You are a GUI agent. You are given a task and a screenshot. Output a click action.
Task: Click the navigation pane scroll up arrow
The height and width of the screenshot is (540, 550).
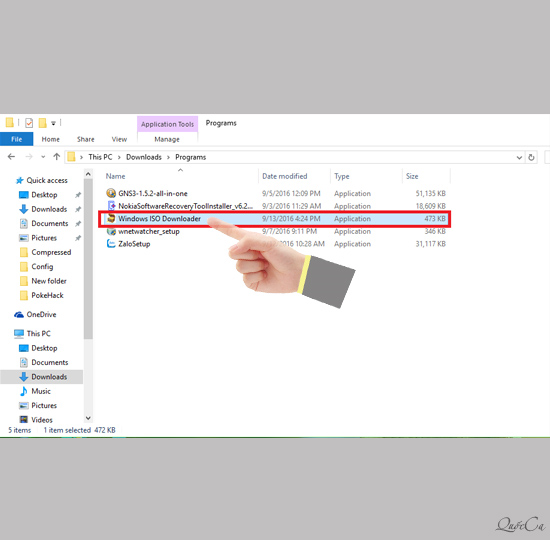click(x=88, y=174)
